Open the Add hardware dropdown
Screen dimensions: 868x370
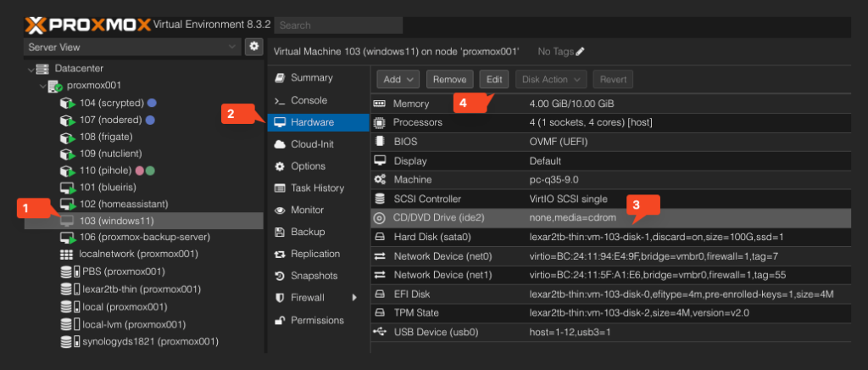(x=398, y=79)
